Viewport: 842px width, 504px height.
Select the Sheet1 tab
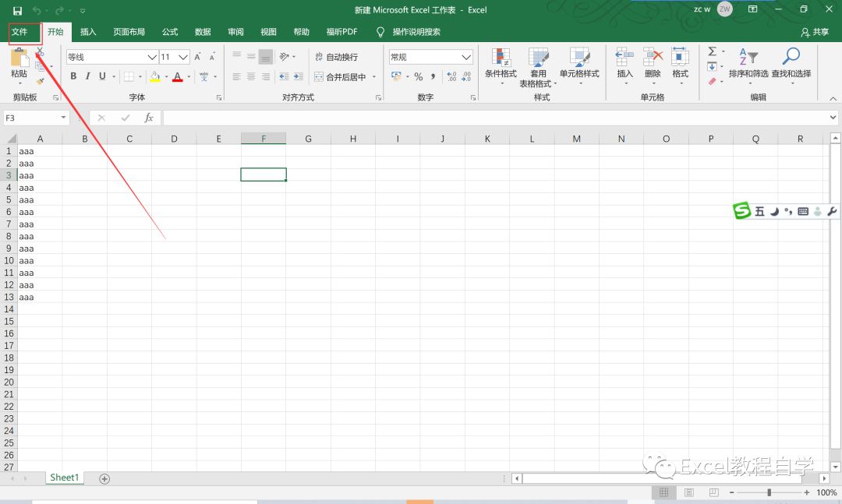point(65,478)
